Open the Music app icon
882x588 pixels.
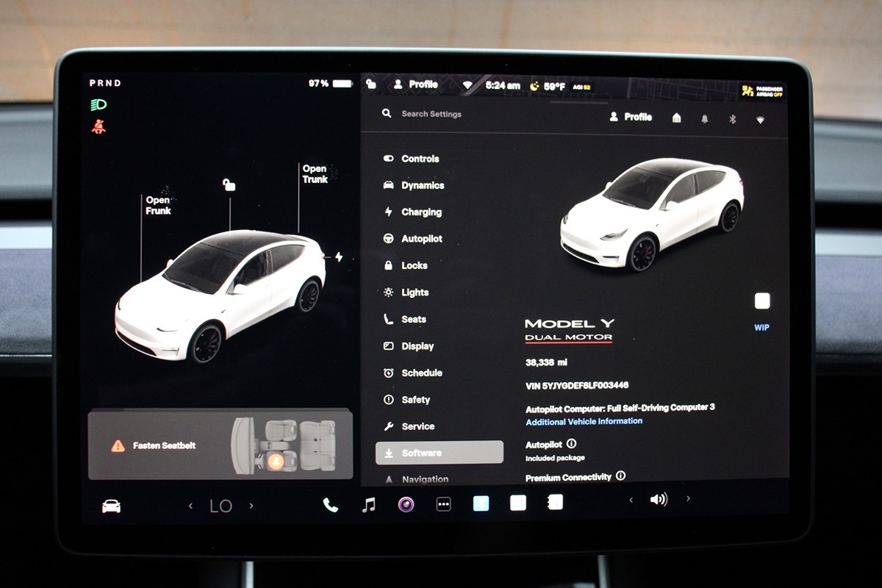(x=369, y=504)
